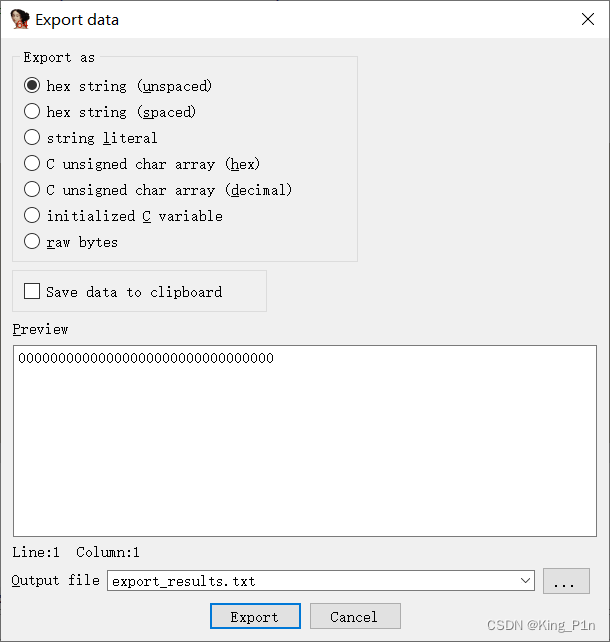Select C unsigned char array (hex)
Image resolution: width=610 pixels, height=642 pixels.
coord(32,164)
